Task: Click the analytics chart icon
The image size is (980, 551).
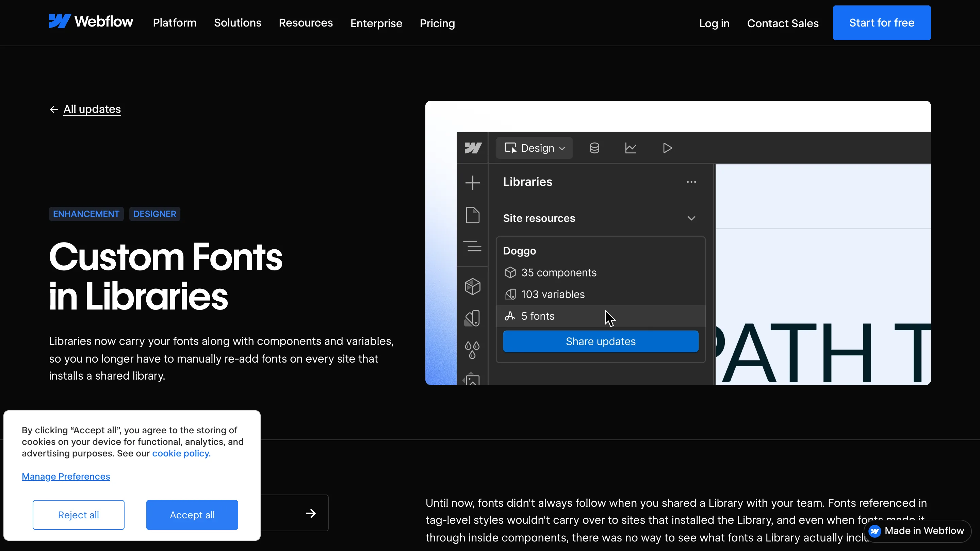Action: (631, 148)
